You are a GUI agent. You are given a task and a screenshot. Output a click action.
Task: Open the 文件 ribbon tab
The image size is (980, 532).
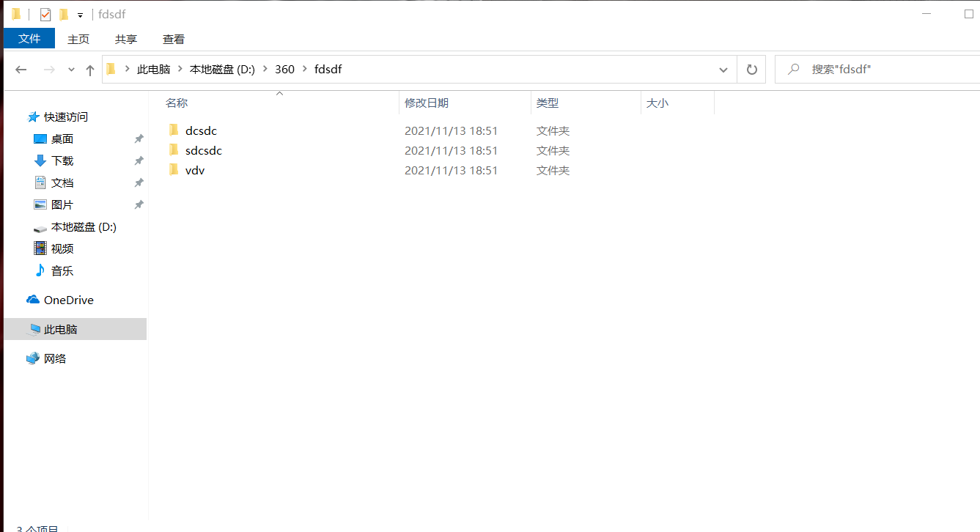tap(29, 39)
